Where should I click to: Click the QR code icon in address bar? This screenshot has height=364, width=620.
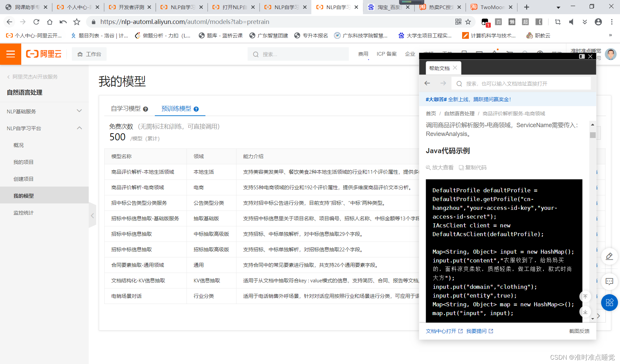pos(458,21)
